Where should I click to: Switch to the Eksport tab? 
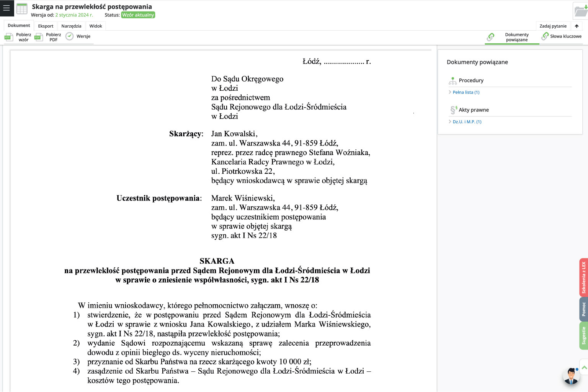click(x=46, y=26)
